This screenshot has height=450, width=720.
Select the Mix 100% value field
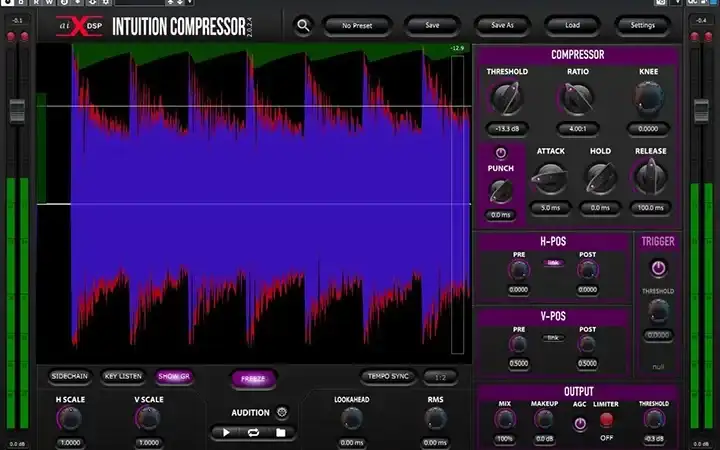coord(505,439)
